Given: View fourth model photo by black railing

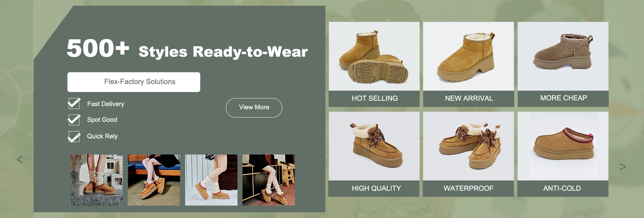Looking at the screenshot, I should 269,180.
